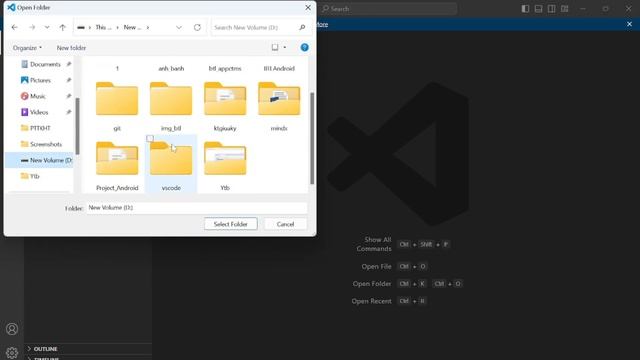Click 'Open Folder' shortcut label
The height and width of the screenshot is (360, 640).
[x=372, y=284]
